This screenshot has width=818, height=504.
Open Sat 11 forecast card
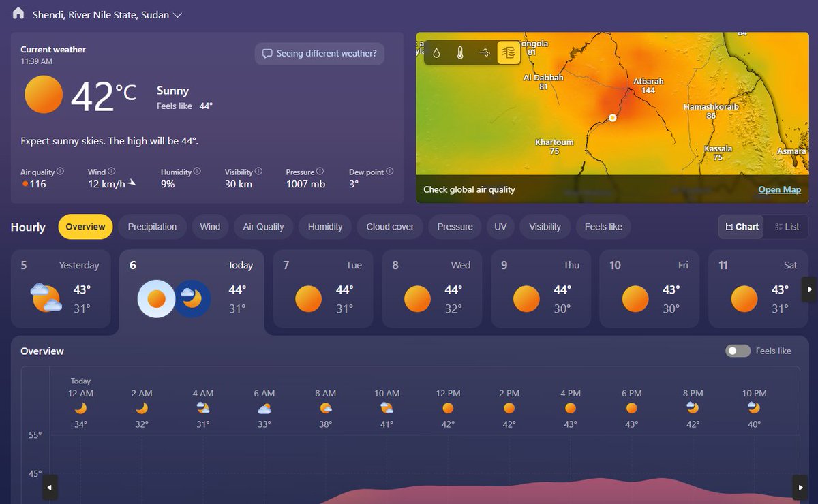[759, 289]
